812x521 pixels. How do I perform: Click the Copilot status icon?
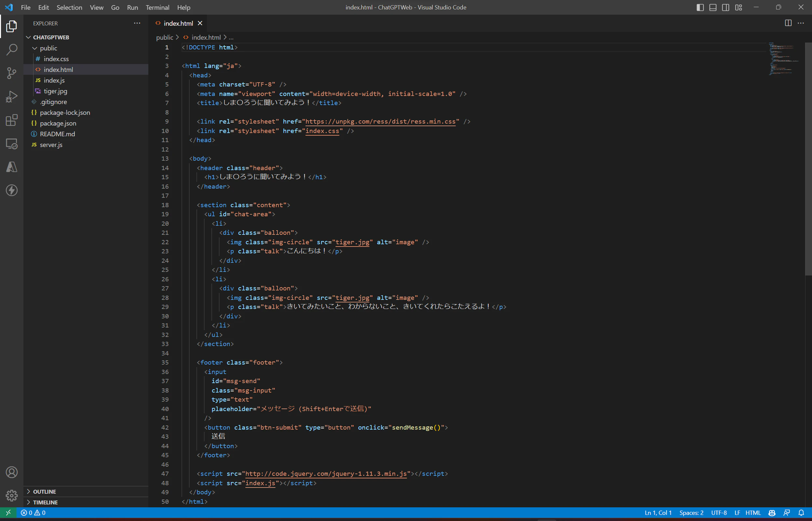click(x=772, y=513)
